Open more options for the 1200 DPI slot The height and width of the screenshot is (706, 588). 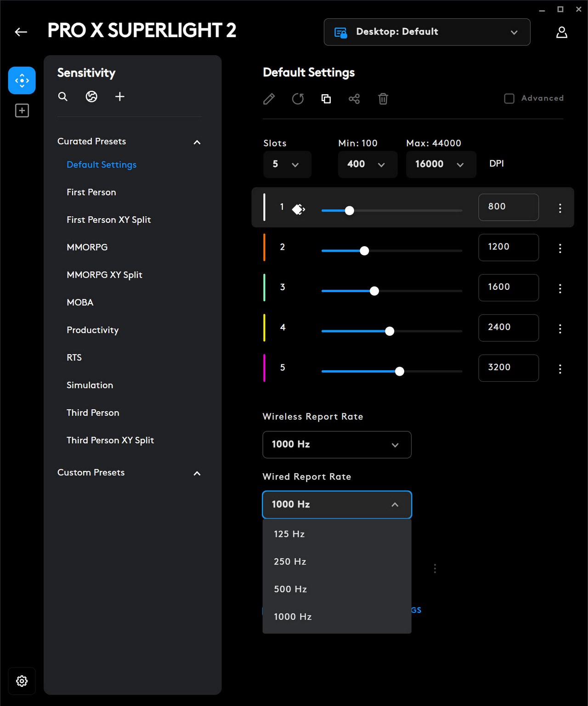(x=560, y=249)
